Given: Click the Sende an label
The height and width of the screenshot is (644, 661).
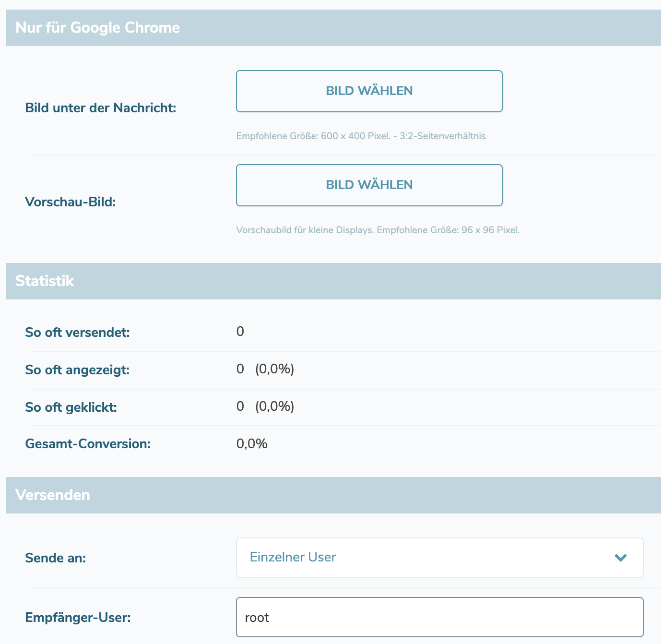Looking at the screenshot, I should point(56,558).
